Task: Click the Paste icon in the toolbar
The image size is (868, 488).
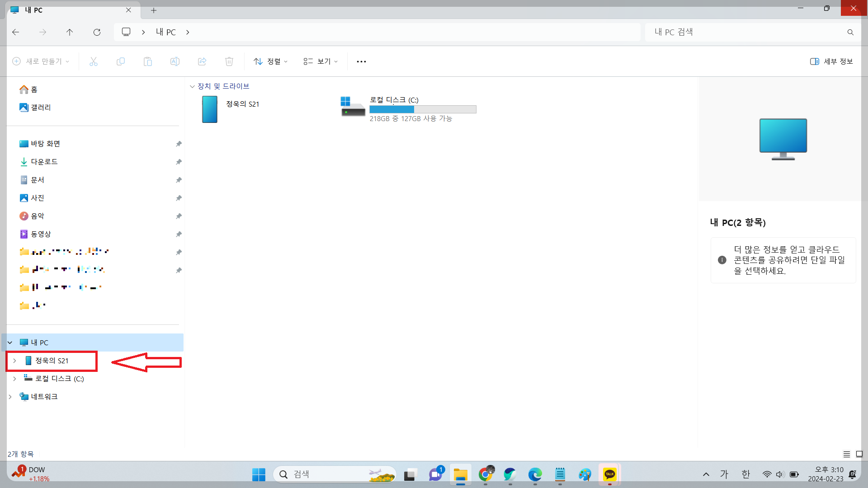Action: (x=148, y=61)
